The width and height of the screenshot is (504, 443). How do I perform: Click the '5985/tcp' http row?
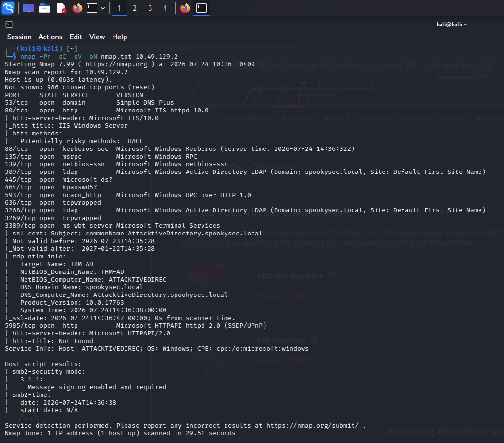[x=136, y=326]
